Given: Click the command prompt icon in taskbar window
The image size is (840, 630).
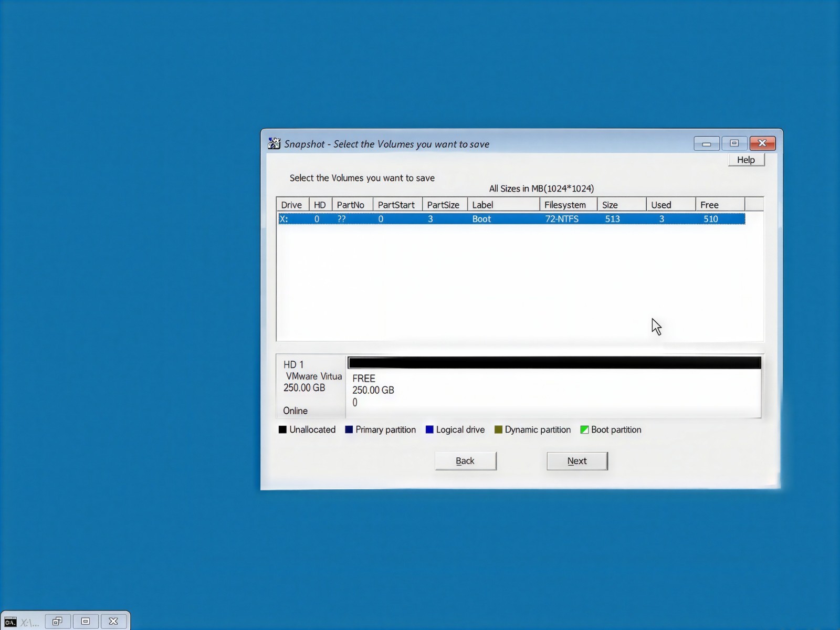Looking at the screenshot, I should tap(10, 622).
